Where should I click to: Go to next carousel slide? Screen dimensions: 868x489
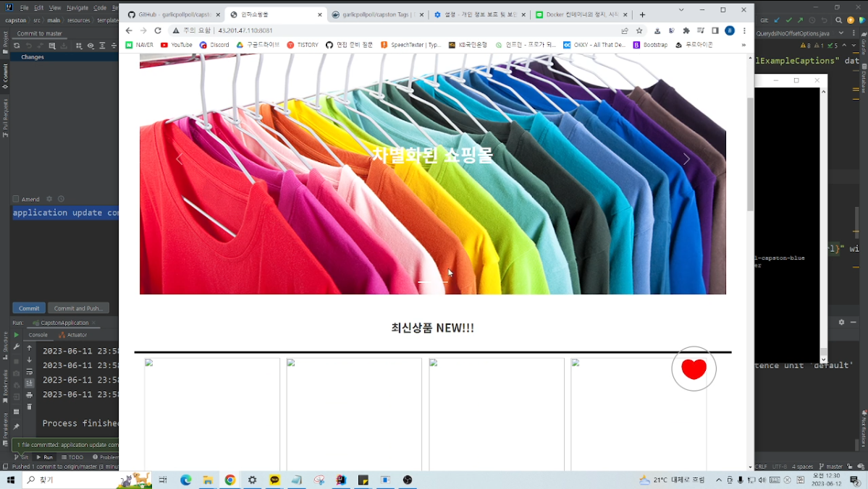click(x=686, y=159)
